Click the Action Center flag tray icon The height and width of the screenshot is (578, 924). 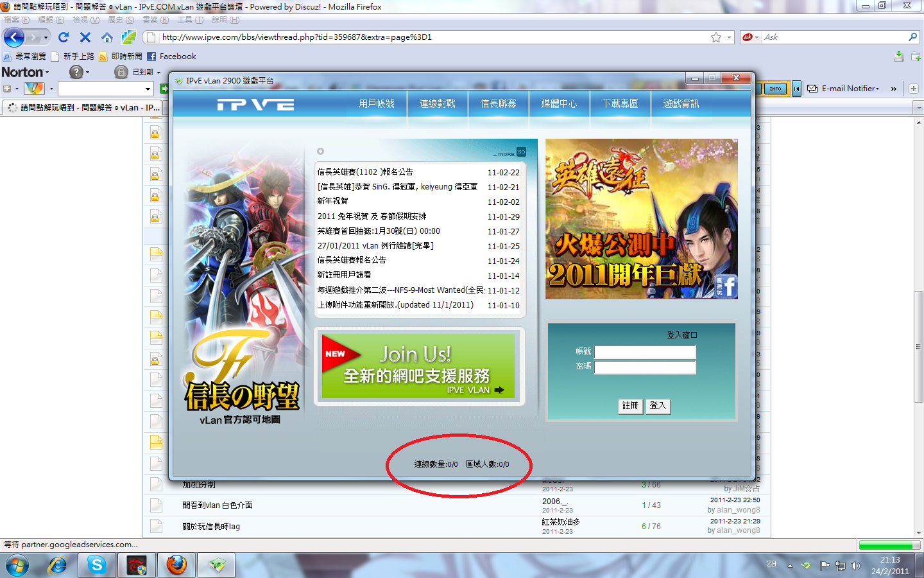[x=825, y=566]
